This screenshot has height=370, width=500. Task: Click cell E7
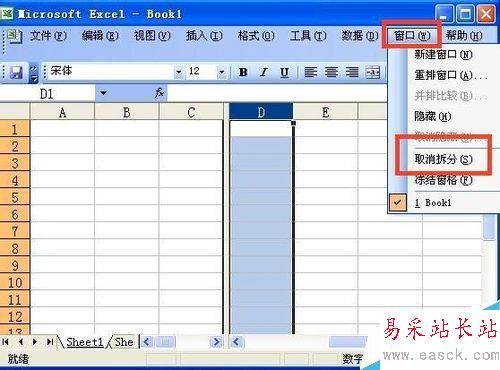(x=326, y=231)
